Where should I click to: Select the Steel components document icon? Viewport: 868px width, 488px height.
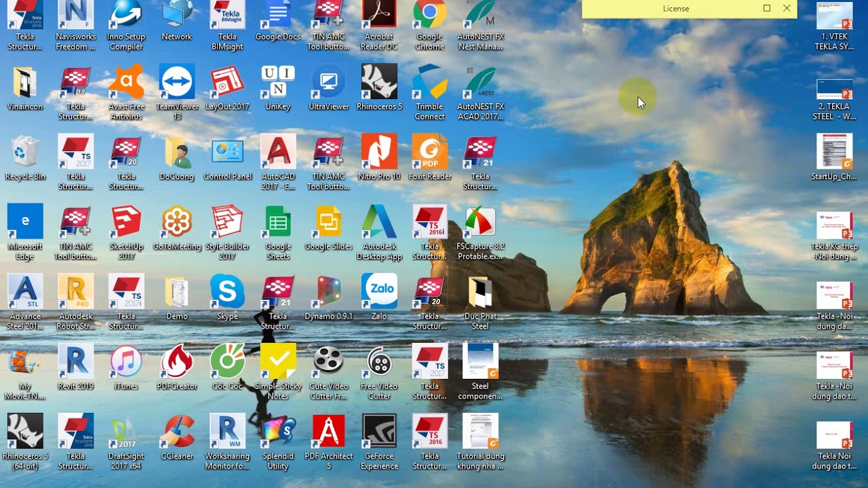tap(480, 372)
